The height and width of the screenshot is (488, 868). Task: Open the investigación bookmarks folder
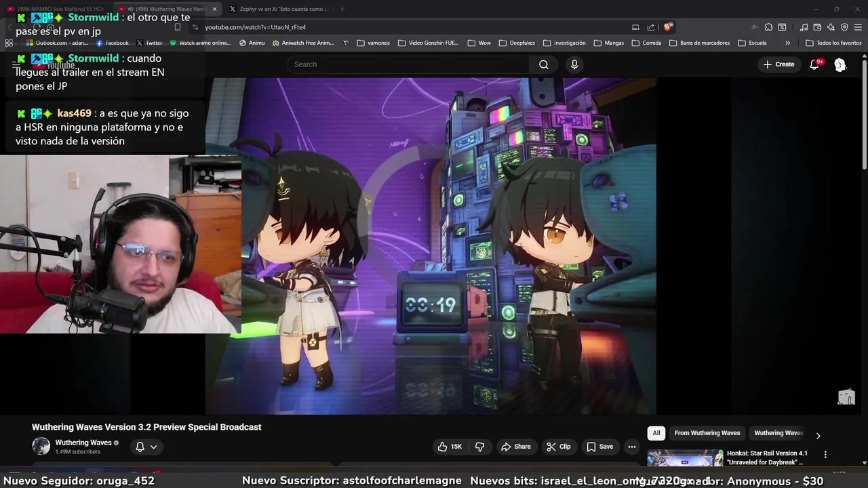(564, 43)
